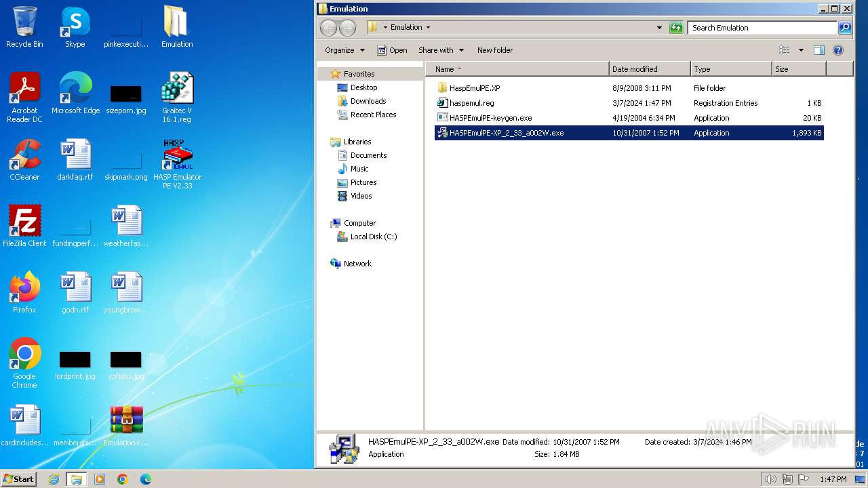Open Recycle Bin on desktop

tap(24, 27)
